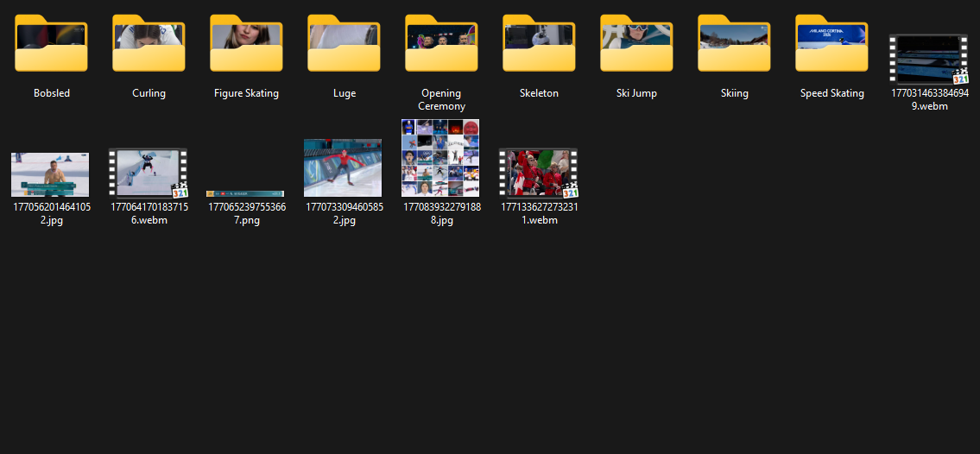Click the filename text 1770652397553667.png
980x454 pixels.
[246, 213]
